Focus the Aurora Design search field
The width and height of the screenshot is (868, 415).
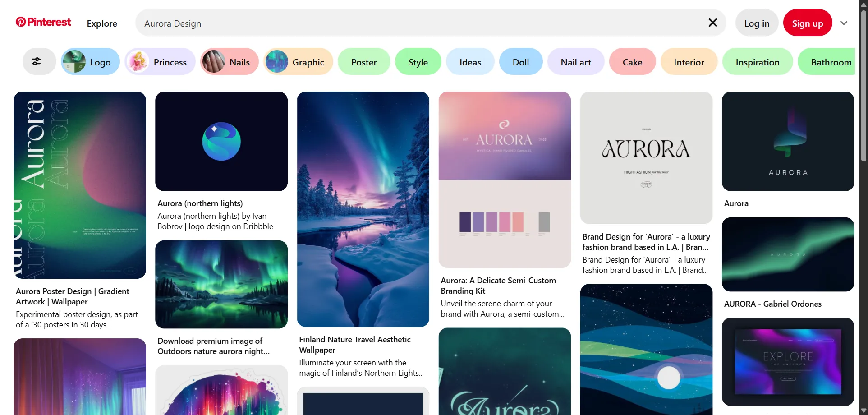click(x=431, y=23)
